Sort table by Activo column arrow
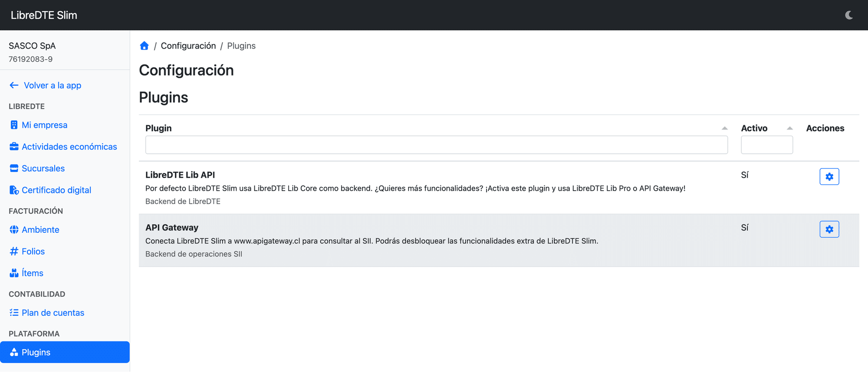Image resolution: width=868 pixels, height=377 pixels. (789, 128)
